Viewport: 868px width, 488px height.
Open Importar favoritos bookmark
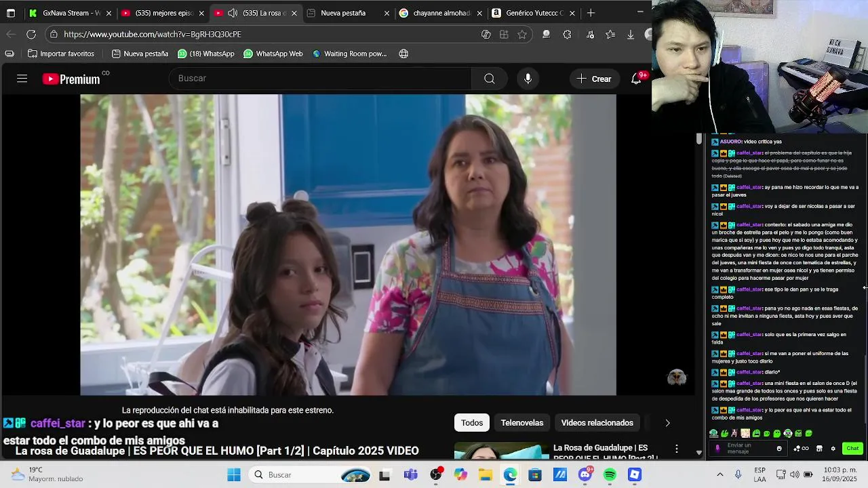[x=61, y=54]
